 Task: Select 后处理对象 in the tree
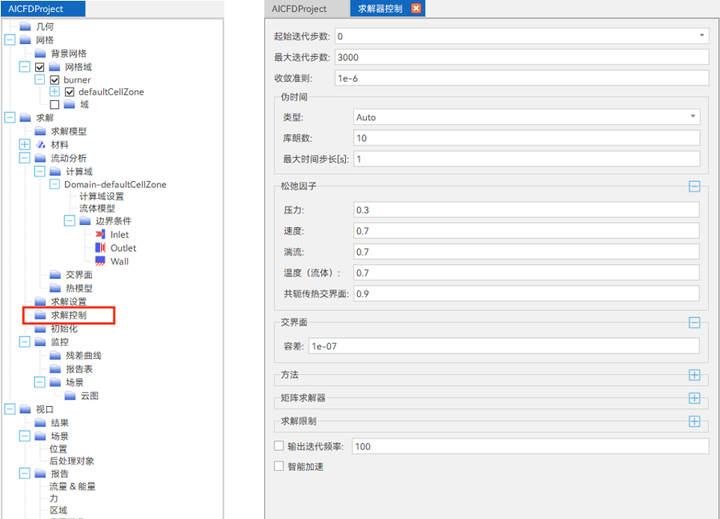(72, 461)
